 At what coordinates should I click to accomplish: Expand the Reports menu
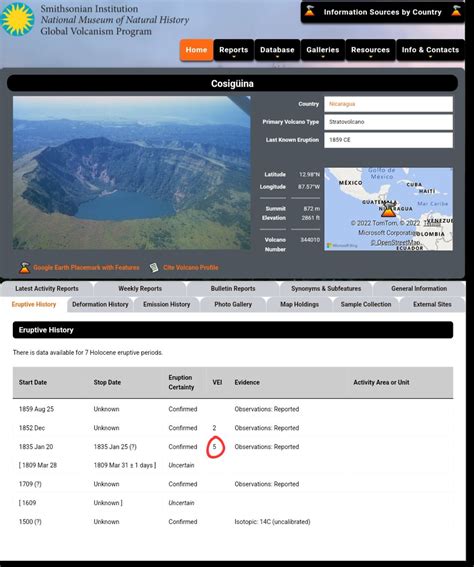click(234, 50)
